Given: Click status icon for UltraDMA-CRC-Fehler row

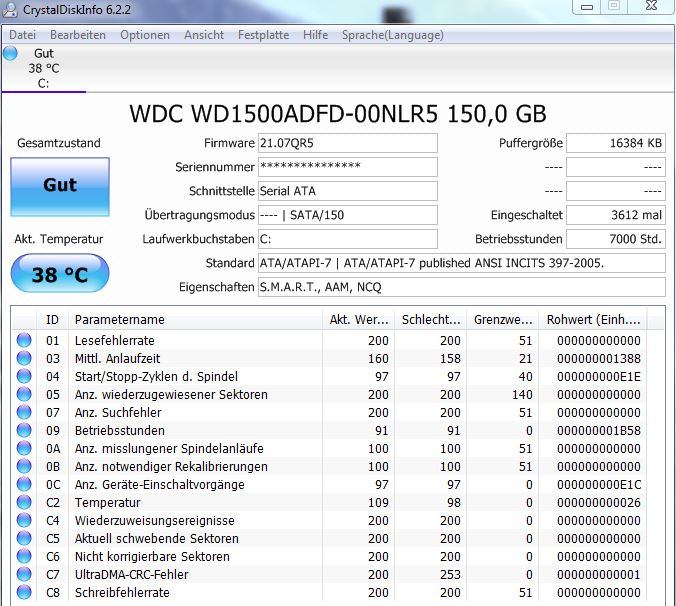Looking at the screenshot, I should (24, 574).
